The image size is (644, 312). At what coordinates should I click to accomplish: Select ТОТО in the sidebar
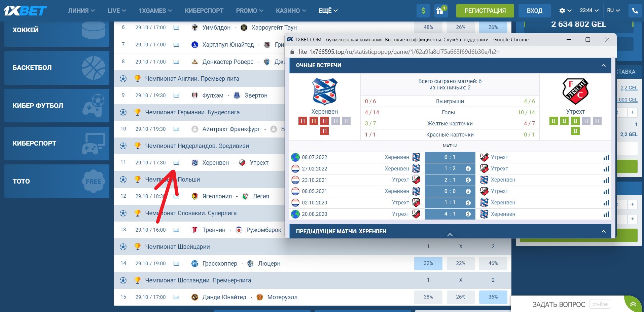point(57,181)
